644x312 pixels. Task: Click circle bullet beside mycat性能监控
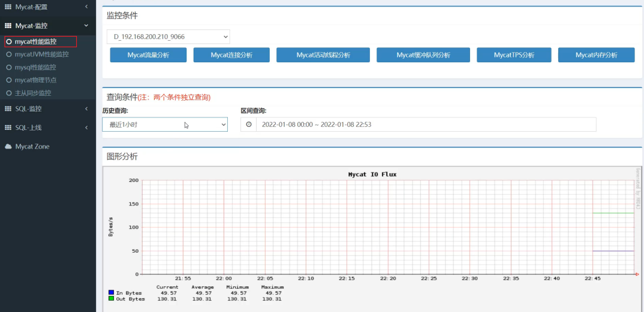point(9,41)
